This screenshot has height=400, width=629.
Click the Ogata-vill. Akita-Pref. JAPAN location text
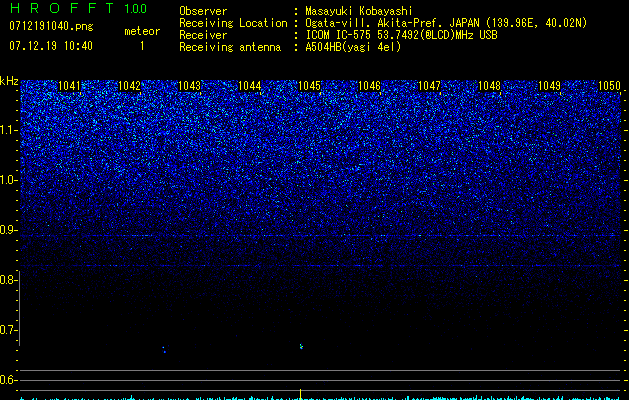click(x=446, y=23)
